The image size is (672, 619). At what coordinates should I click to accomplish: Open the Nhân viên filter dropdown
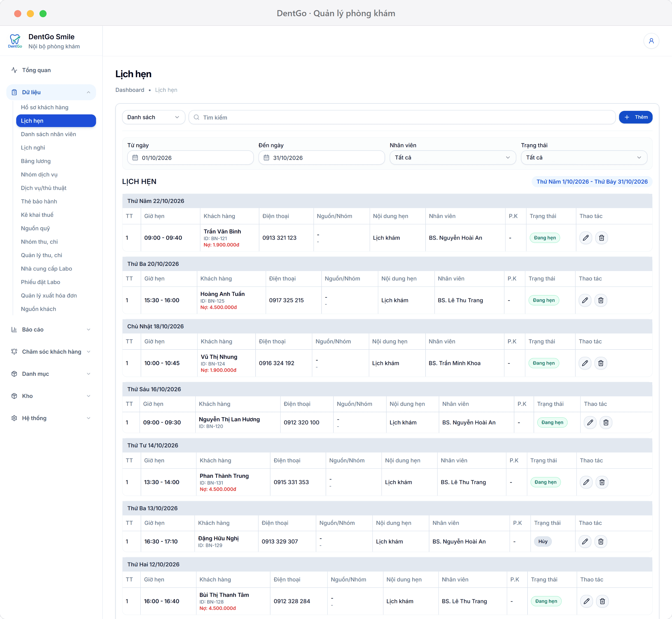[x=452, y=157]
